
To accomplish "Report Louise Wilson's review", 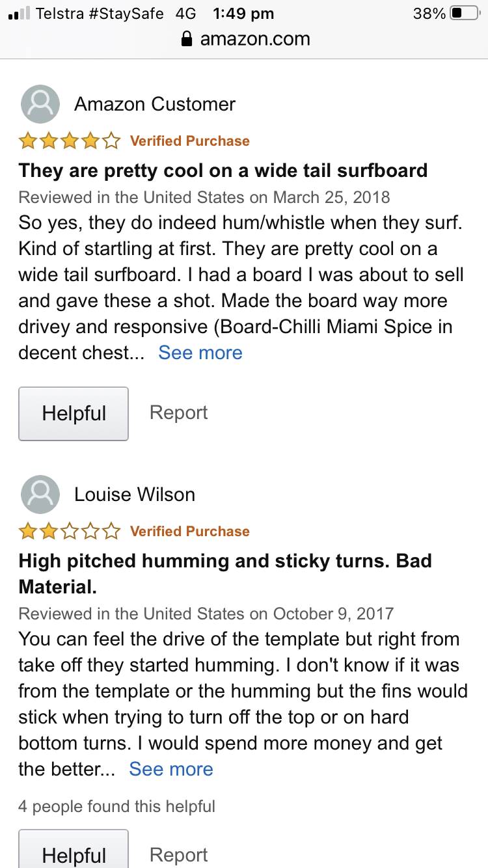I will point(179,854).
